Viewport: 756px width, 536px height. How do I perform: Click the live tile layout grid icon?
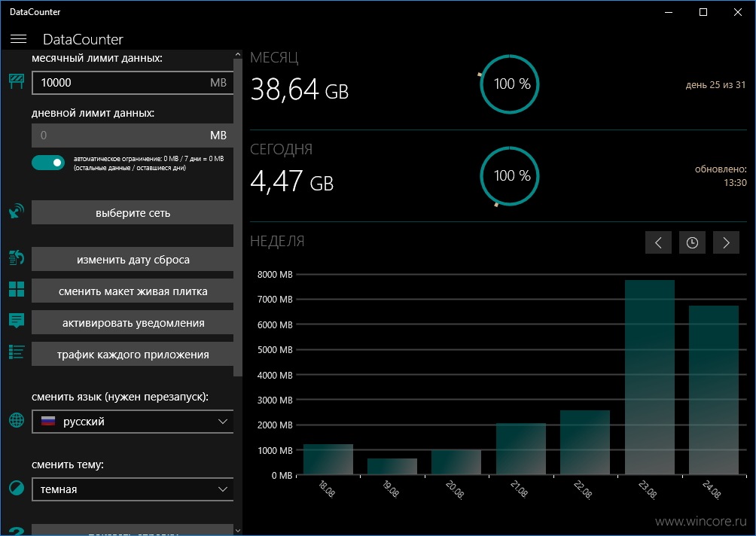(x=17, y=289)
